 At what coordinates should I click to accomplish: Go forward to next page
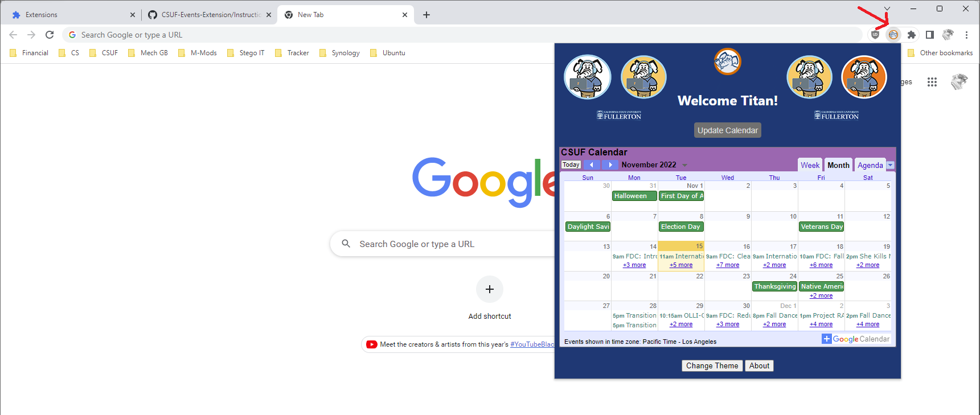pos(31,35)
